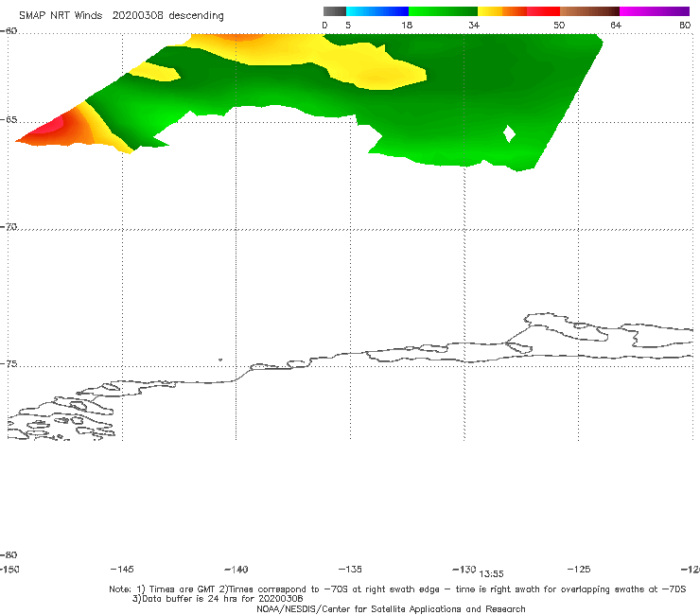Click the longitude label -125
Screen dimensions: 700x615
579,569
